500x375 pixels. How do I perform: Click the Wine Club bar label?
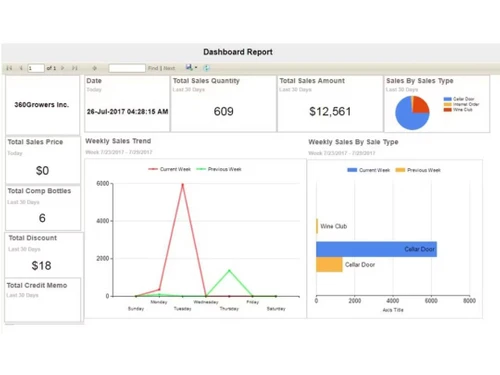click(x=334, y=226)
